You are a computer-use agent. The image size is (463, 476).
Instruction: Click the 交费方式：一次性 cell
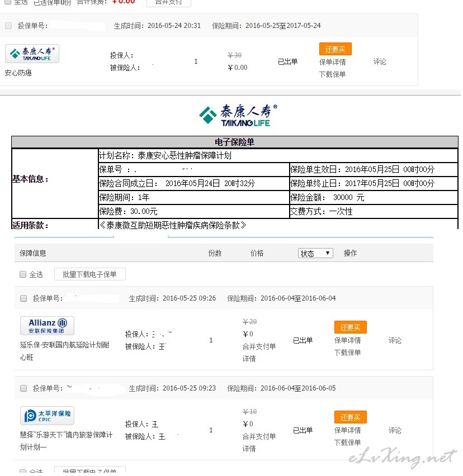374,211
